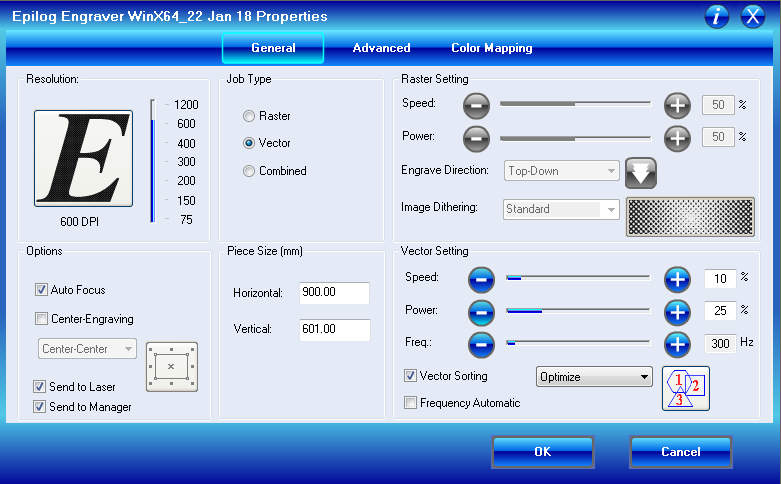Image resolution: width=781 pixels, height=484 pixels.
Task: Toggle the Vector Sorting checkbox
Action: pyautogui.click(x=410, y=376)
